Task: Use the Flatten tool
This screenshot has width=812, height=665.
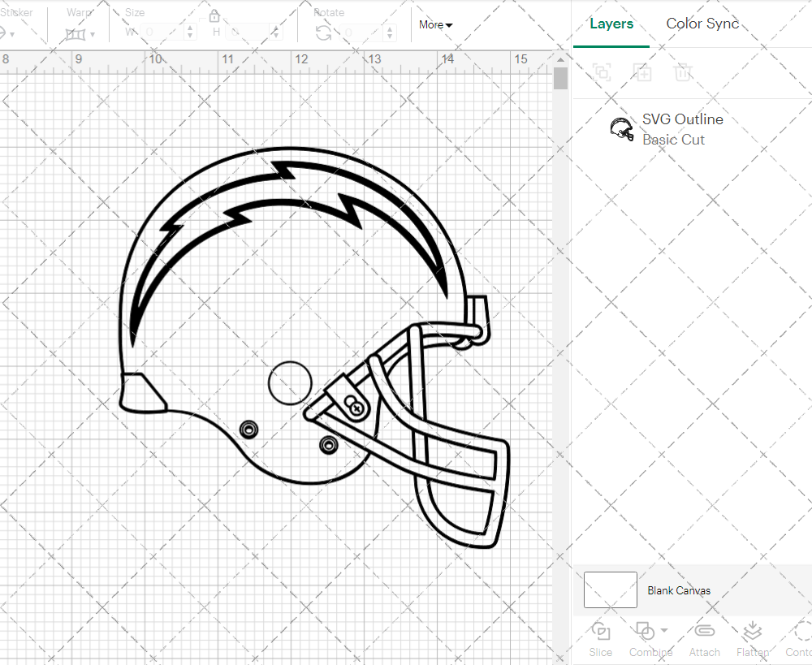Action: (752, 640)
